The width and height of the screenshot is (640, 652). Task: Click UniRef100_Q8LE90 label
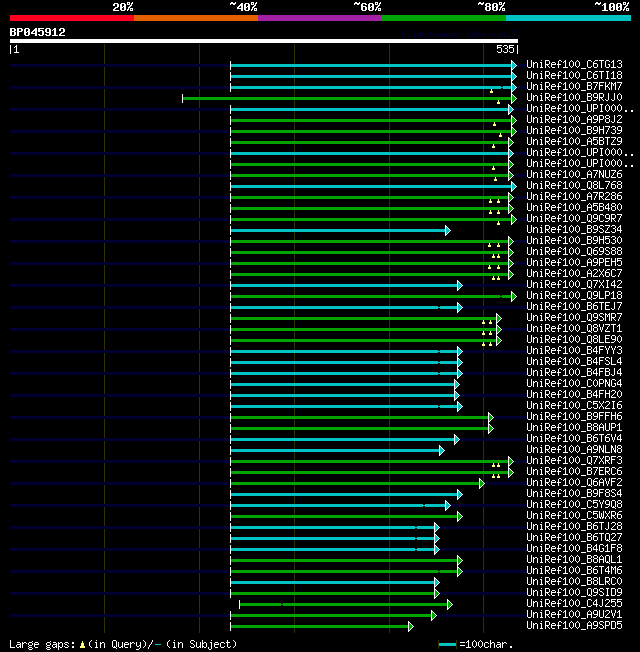click(x=574, y=339)
